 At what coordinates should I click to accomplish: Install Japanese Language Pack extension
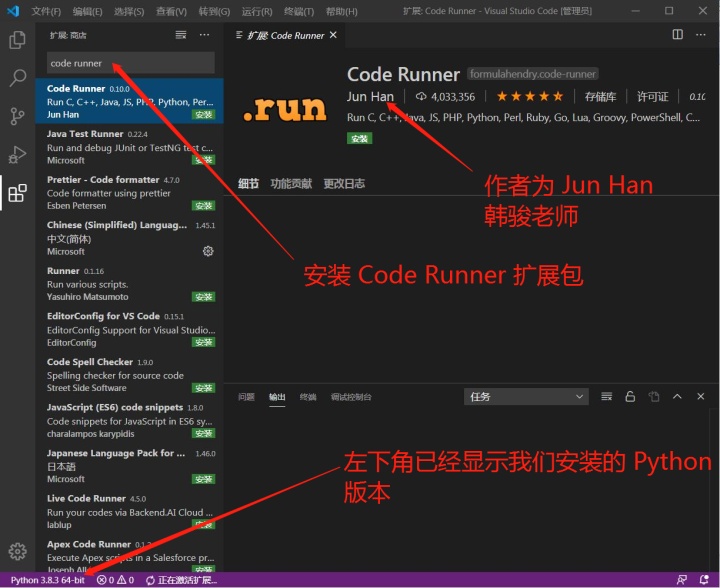click(203, 479)
